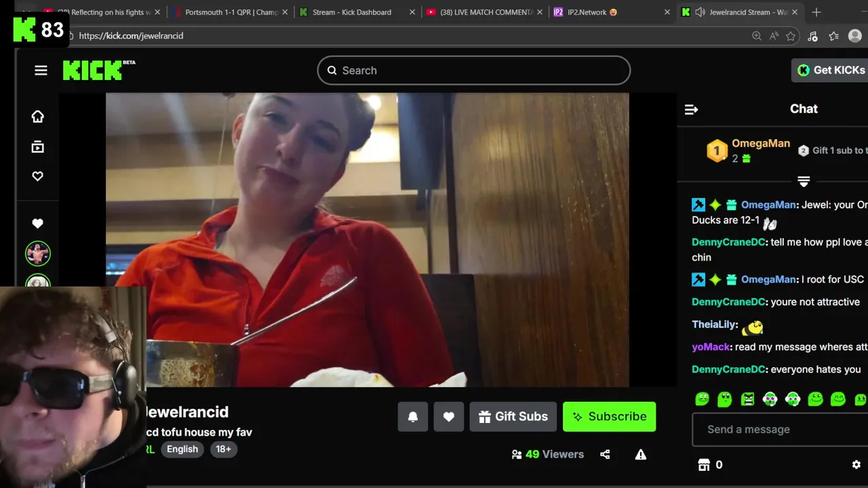Click the filled heart icon in sidebar
Image resolution: width=868 pixels, height=488 pixels.
click(38, 223)
